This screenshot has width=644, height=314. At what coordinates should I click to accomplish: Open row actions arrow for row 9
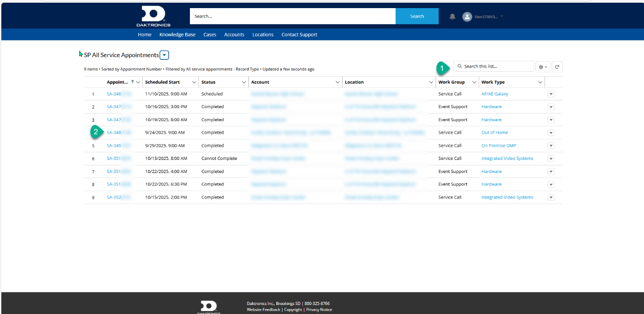click(x=551, y=197)
